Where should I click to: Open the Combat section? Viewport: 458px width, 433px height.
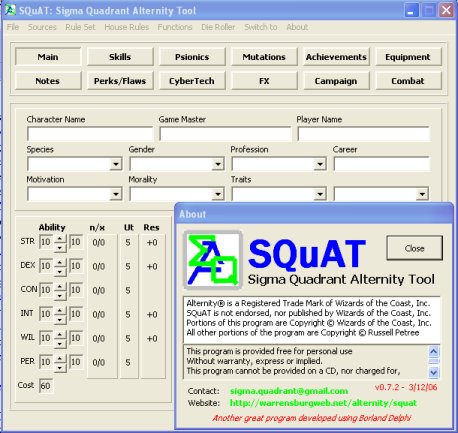(408, 81)
